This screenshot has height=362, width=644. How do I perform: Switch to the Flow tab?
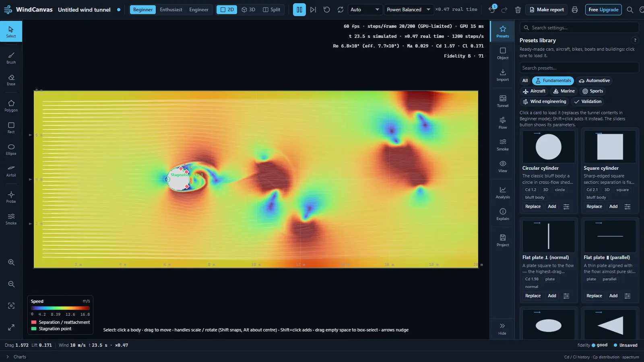click(503, 123)
